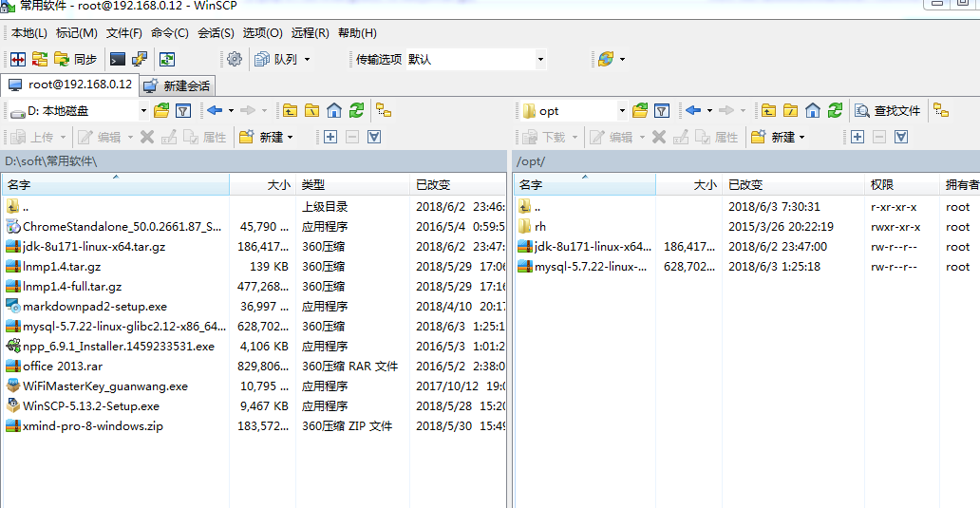
Task: Expand the globe icon dropdown in main toolbar
Action: coord(622,60)
